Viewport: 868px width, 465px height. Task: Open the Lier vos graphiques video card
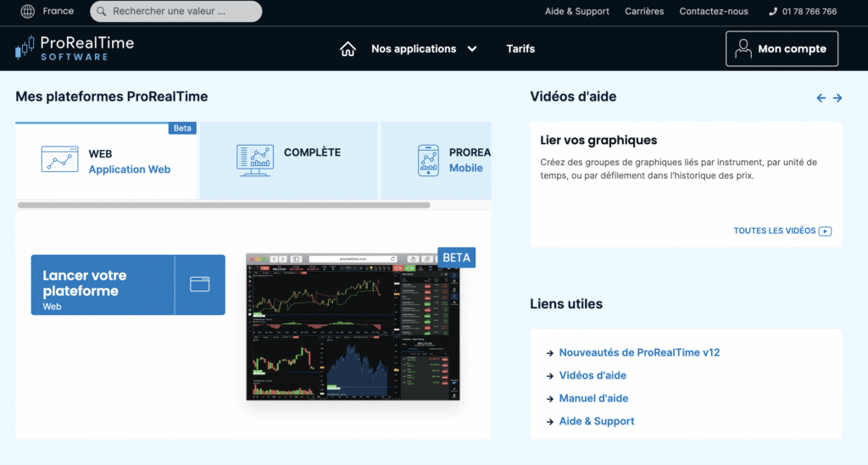[x=686, y=185]
